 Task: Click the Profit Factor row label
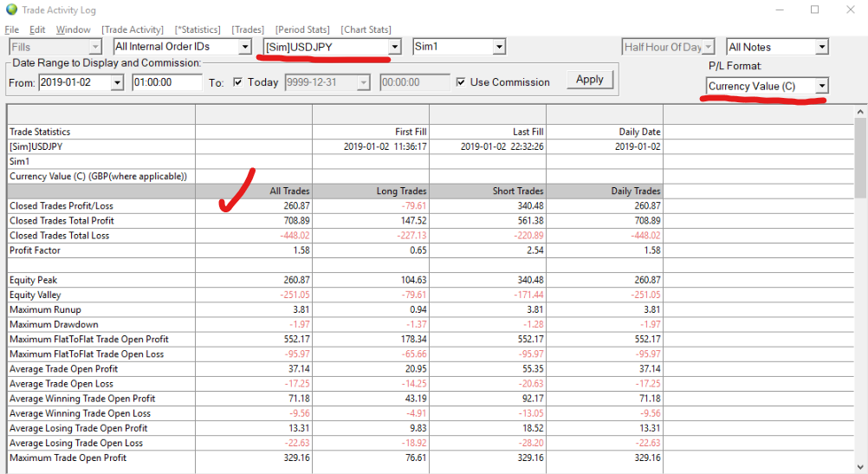click(x=35, y=250)
